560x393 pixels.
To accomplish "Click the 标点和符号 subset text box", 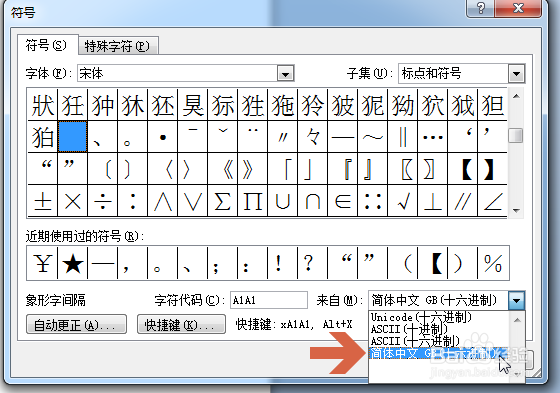I will pos(454,74).
